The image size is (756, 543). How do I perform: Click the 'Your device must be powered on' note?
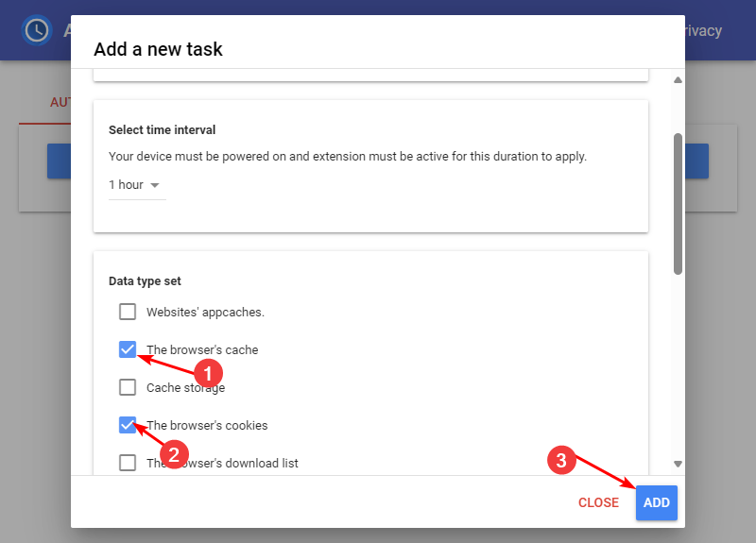pyautogui.click(x=348, y=157)
